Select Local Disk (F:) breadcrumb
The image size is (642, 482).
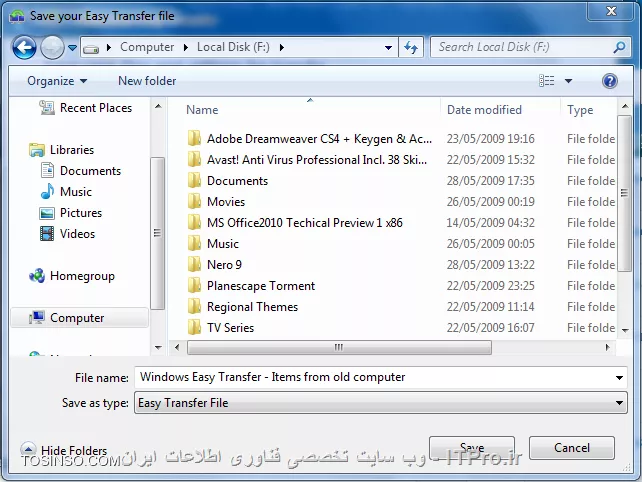point(233,47)
